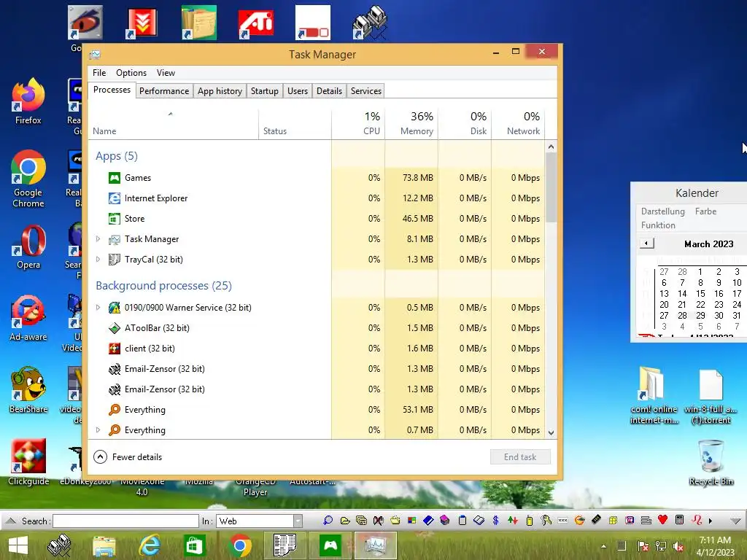Show hidden tray icons arrow
This screenshot has width=747, height=560.
pos(604,547)
